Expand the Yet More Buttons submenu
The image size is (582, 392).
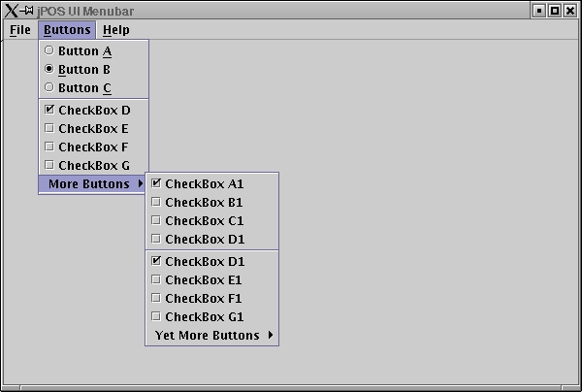pos(211,336)
